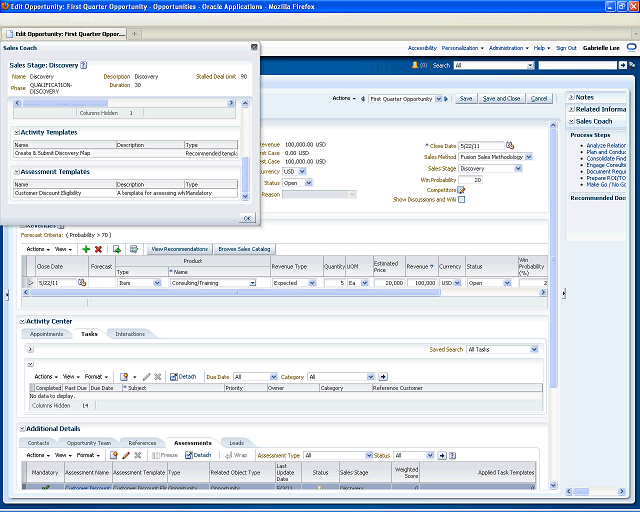The width and height of the screenshot is (640, 512).
Task: Click the edit pencil icon in Tasks toolbar
Action: click(x=146, y=377)
